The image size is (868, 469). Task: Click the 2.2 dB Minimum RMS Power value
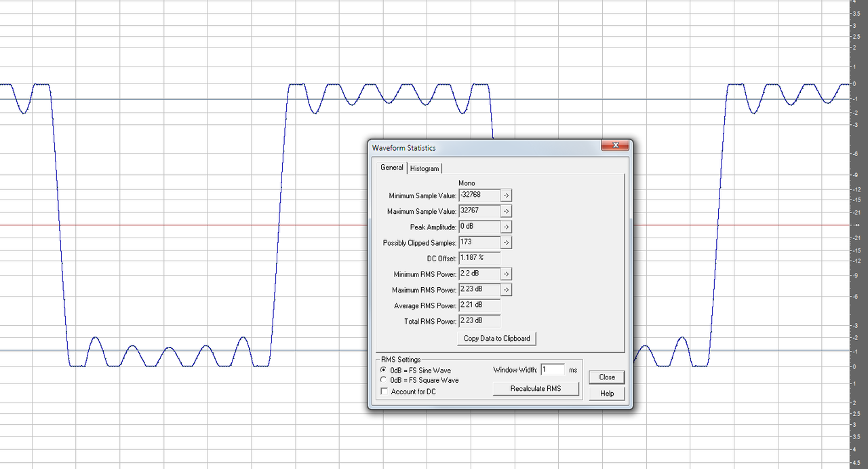pos(479,274)
